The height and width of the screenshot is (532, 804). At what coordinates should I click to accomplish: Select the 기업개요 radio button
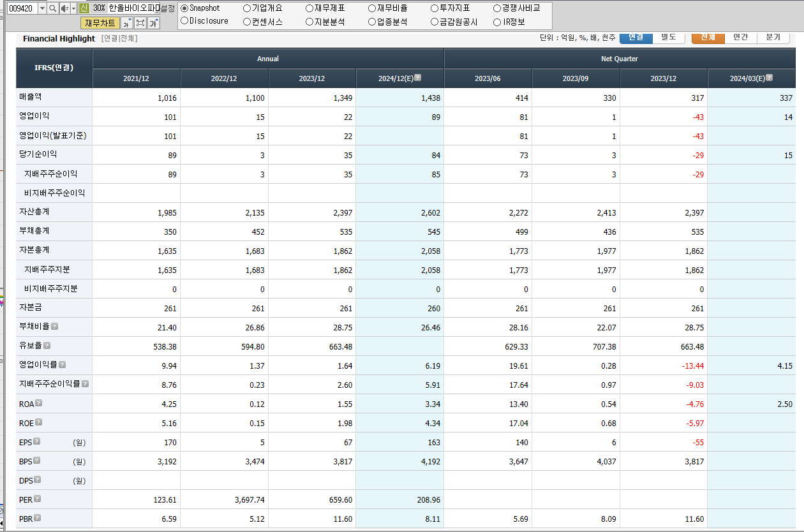tap(247, 8)
